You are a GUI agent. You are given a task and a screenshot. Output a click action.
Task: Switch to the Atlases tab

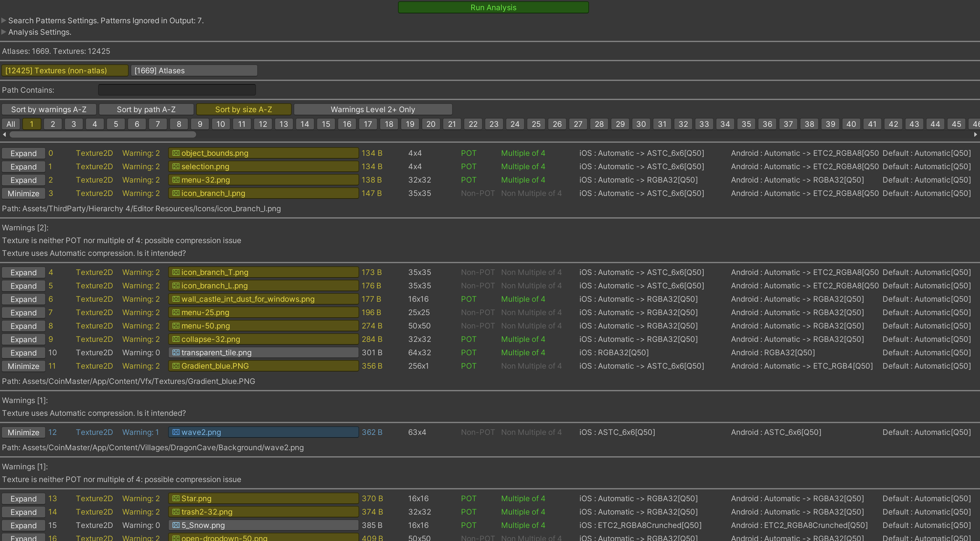(194, 70)
